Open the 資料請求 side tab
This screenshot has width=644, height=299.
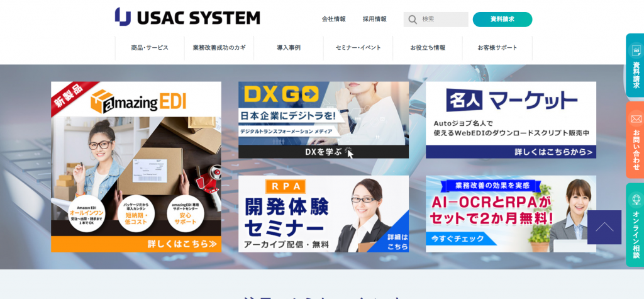coord(635,65)
